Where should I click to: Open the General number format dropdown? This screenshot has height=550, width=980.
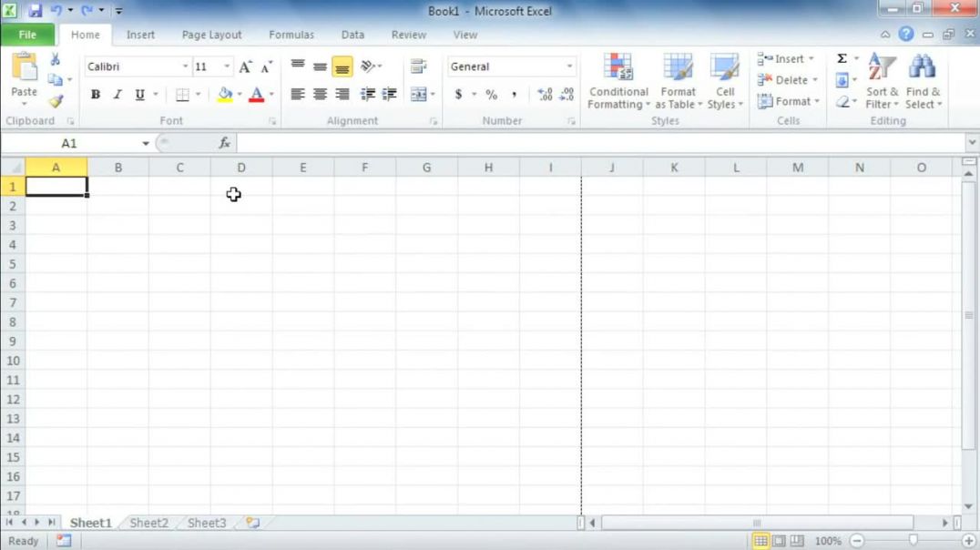pyautogui.click(x=569, y=66)
